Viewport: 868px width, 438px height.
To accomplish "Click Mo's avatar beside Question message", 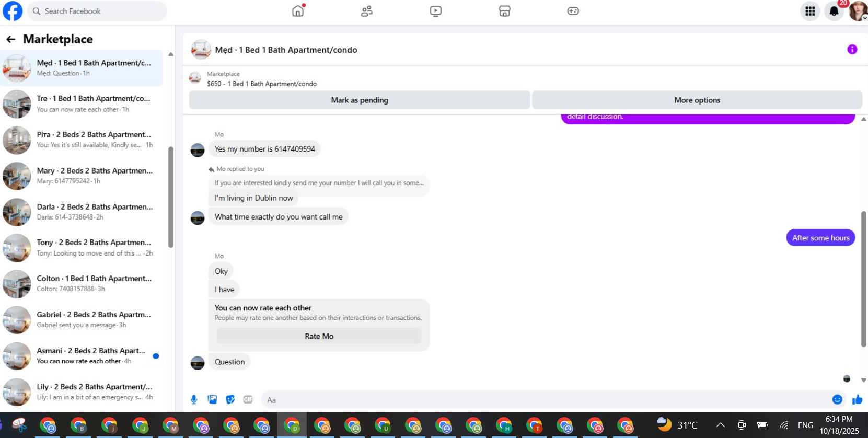I will click(x=198, y=363).
